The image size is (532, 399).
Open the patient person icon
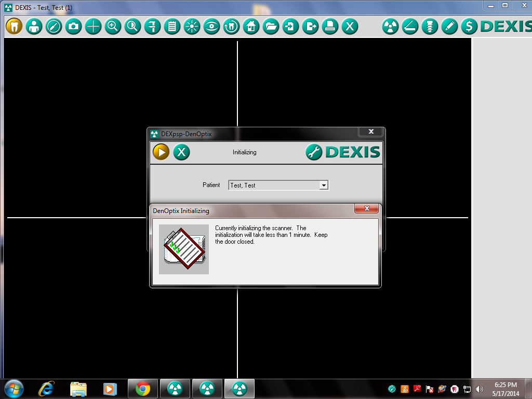34,26
